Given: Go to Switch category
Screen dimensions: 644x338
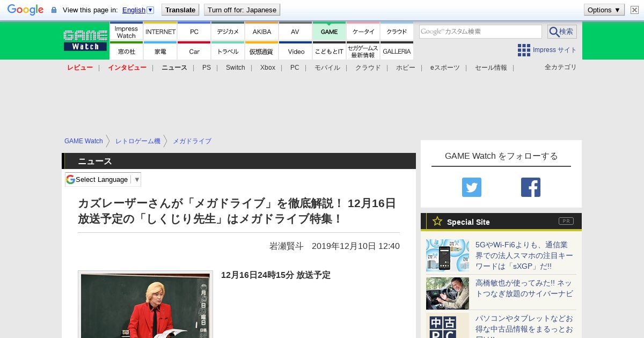Looking at the screenshot, I should pyautogui.click(x=236, y=68).
